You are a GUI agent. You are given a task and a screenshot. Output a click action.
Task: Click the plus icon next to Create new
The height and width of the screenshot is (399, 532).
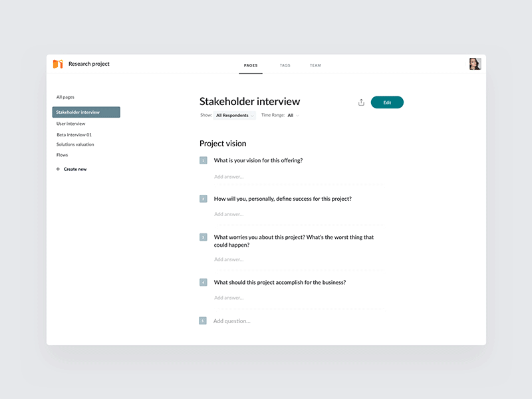(x=59, y=169)
